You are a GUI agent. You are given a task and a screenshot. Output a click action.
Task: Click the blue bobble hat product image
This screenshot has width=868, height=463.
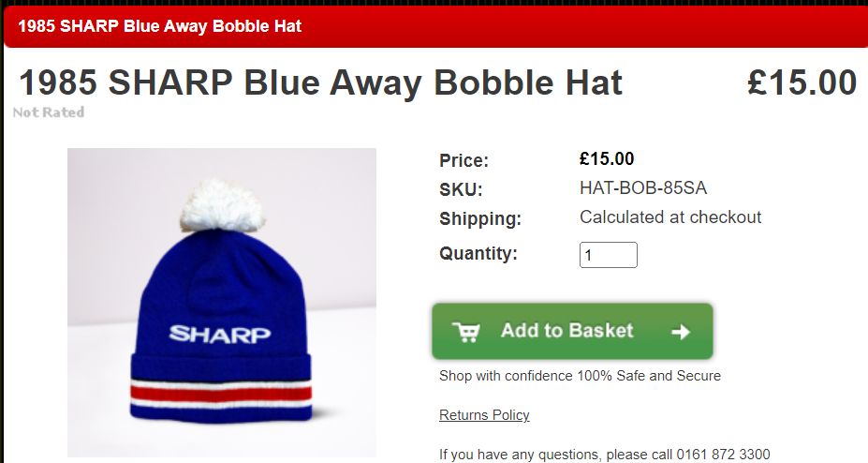point(222,303)
